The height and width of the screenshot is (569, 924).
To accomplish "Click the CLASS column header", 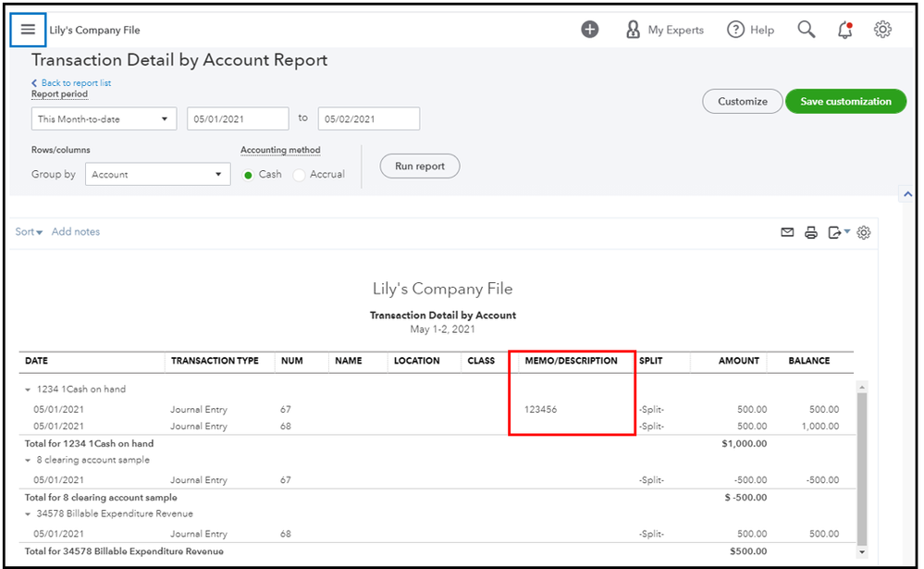I will [x=481, y=360].
